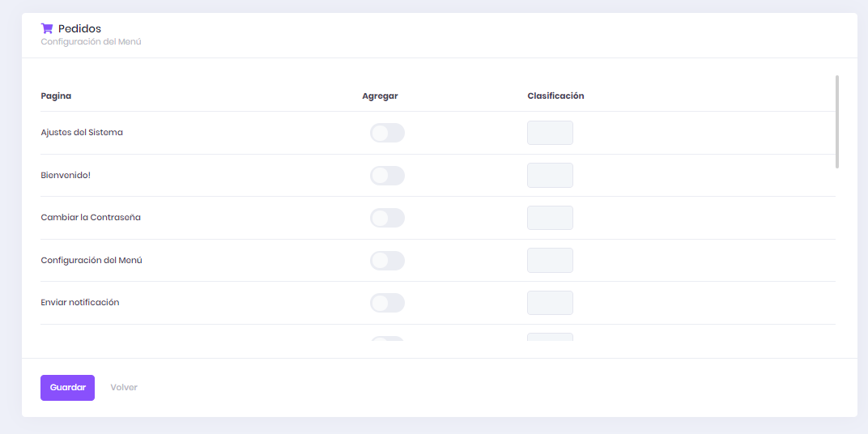
Task: Click the Configuración del Menú subtitle
Action: pos(91,41)
